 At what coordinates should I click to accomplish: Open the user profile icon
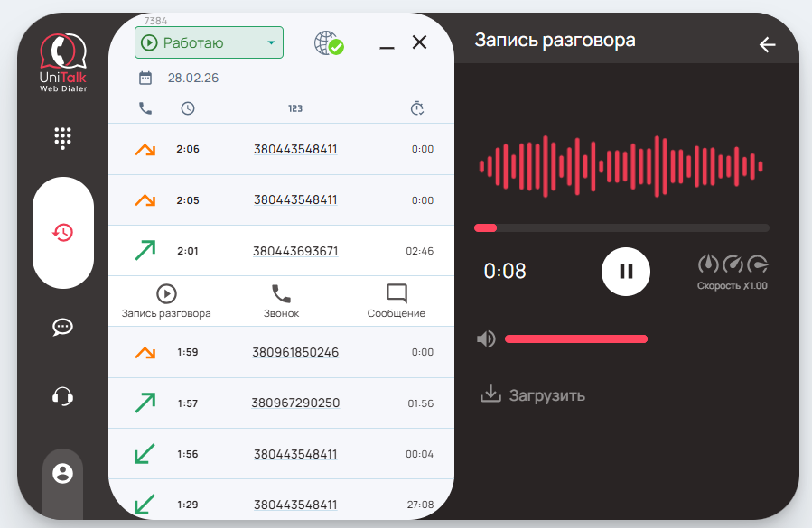tap(62, 473)
